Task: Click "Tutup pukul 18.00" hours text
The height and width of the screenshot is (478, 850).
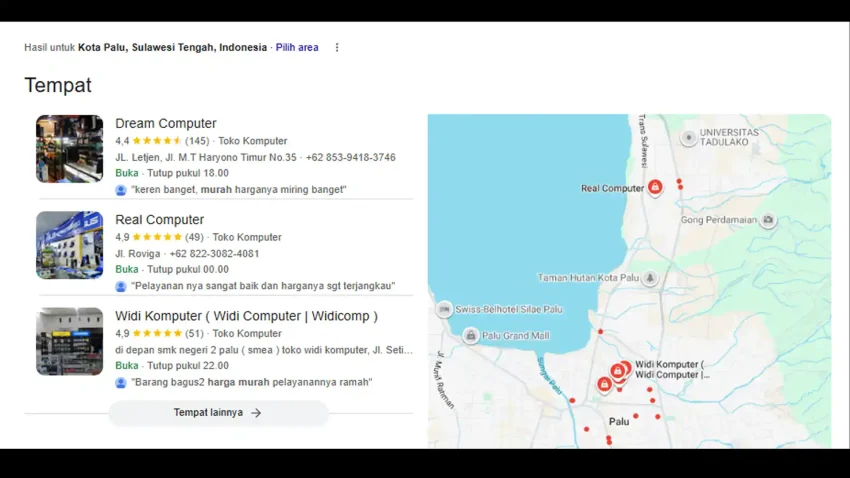Action: tap(188, 173)
